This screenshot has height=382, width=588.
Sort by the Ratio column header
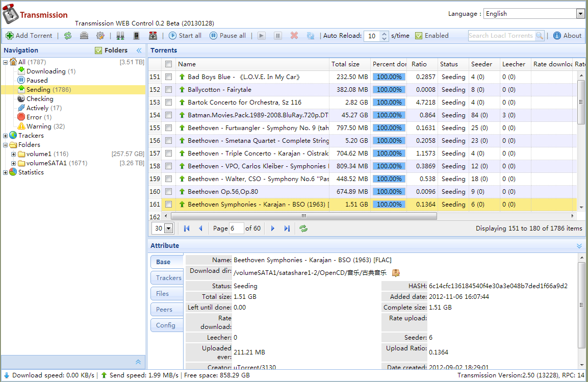click(x=422, y=64)
